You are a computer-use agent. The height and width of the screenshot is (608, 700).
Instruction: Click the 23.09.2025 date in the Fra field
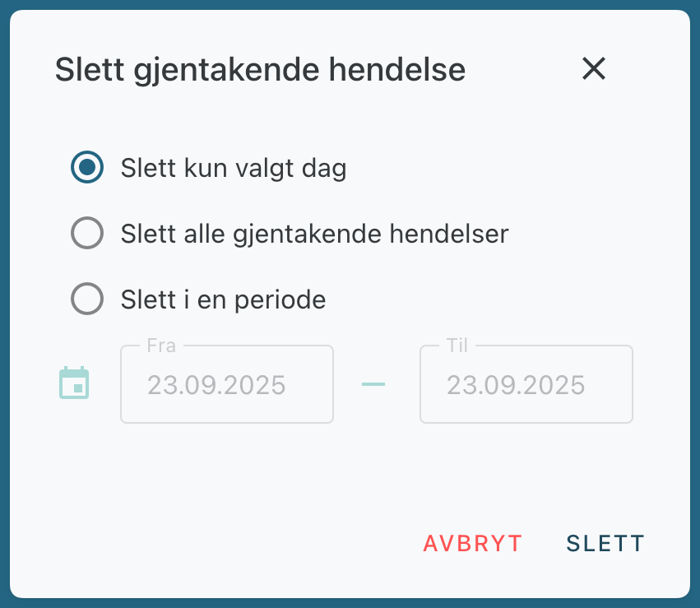coord(216,385)
